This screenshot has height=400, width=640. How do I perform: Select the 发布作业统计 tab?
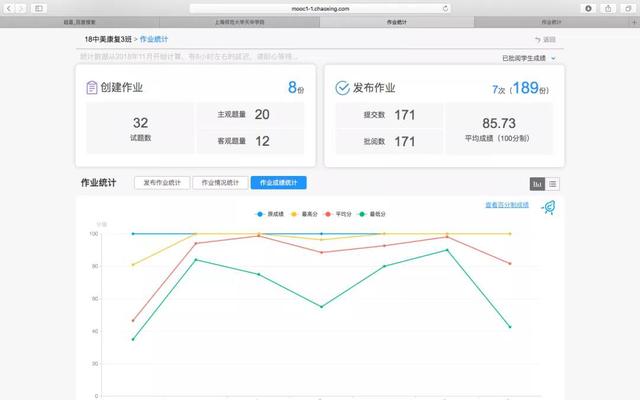tap(161, 183)
